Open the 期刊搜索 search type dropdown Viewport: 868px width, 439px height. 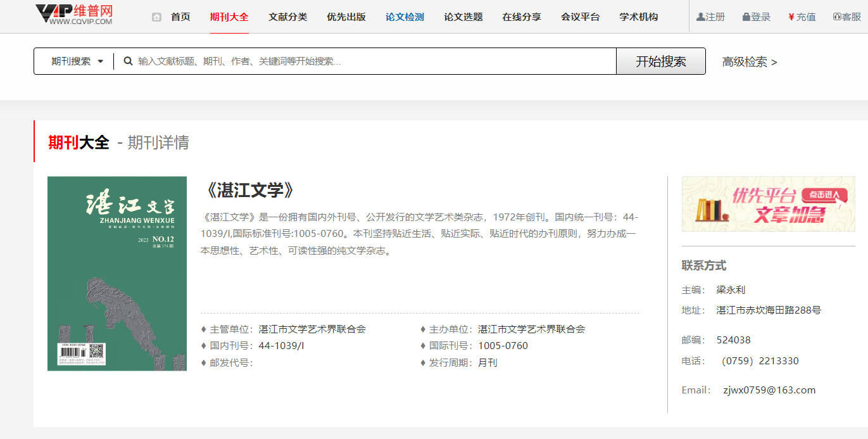point(77,61)
